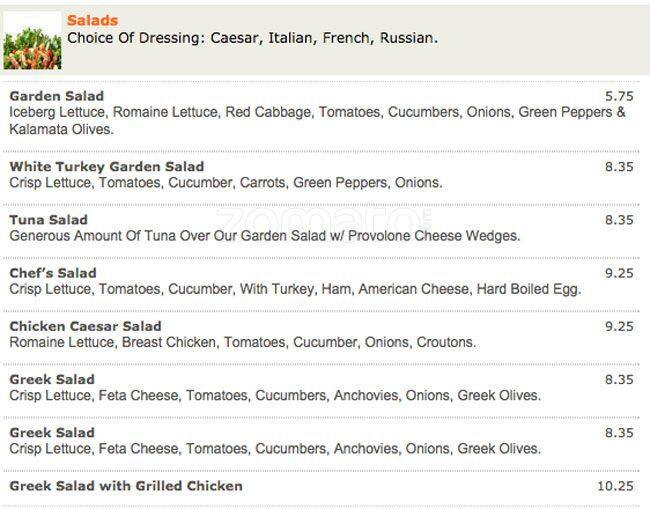Image resolution: width=650 pixels, height=509 pixels.
Task: Select the White Turkey Garden Salad price
Action: click(619, 166)
